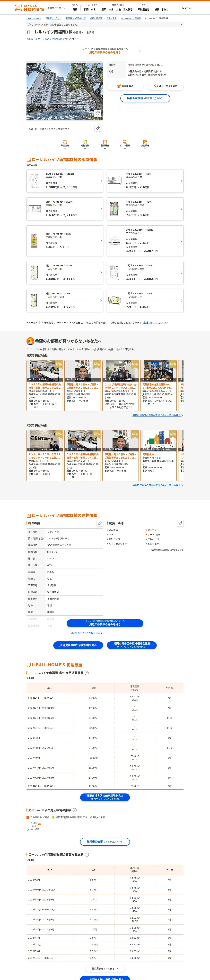Click 浸水リスクを見る flood risk button
Viewport: 210px width, 980px height.
165,86
